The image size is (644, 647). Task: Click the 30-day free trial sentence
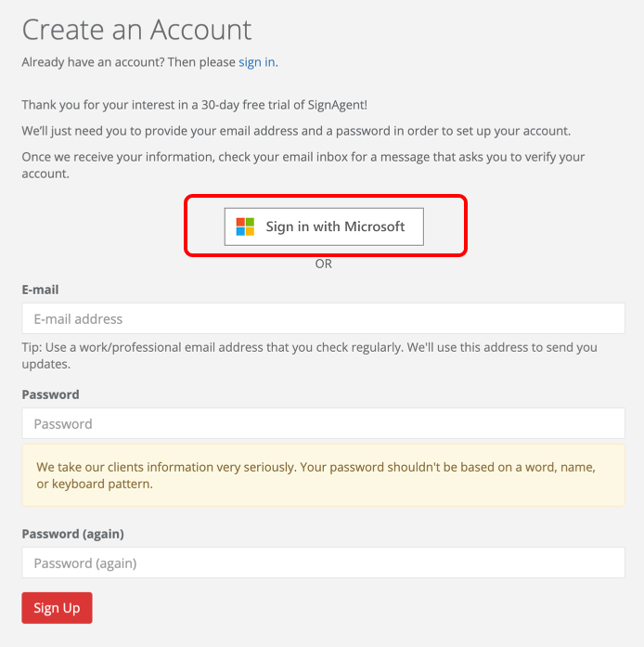pyautogui.click(x=194, y=105)
